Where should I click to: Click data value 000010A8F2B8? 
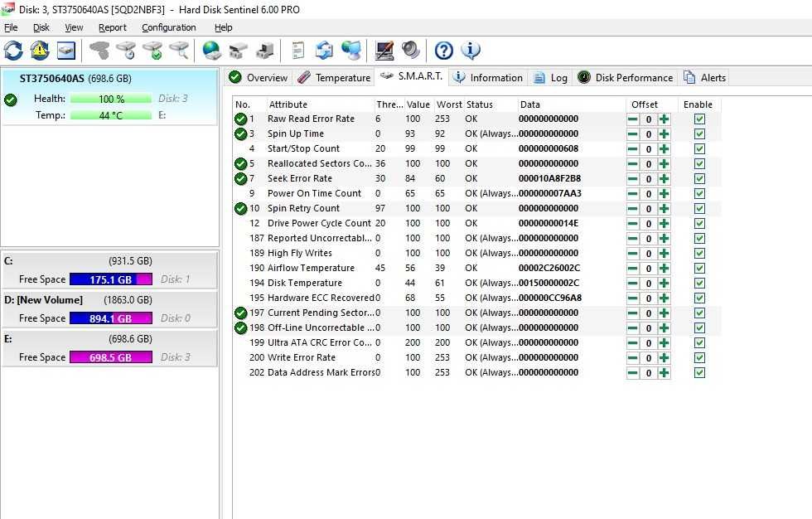click(x=549, y=179)
